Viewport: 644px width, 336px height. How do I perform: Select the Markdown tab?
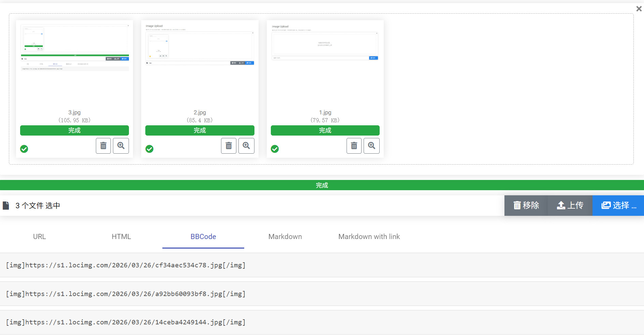285,237
